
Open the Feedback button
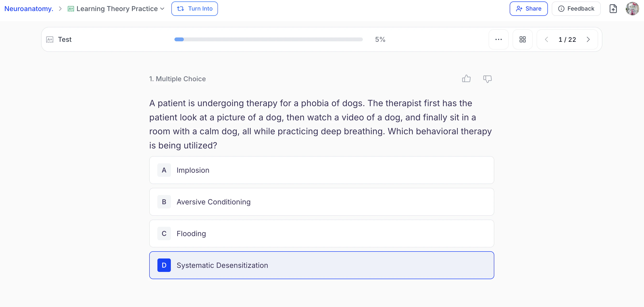576,9
